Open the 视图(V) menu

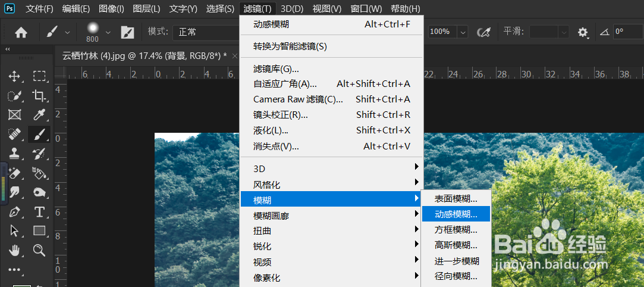pyautogui.click(x=327, y=9)
